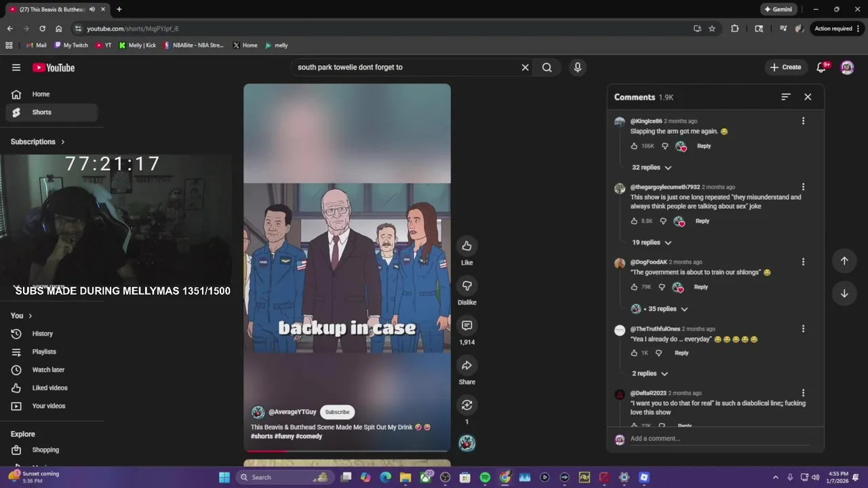Image resolution: width=868 pixels, height=488 pixels.
Task: Reply to @KingIce86's comment
Action: (x=704, y=146)
